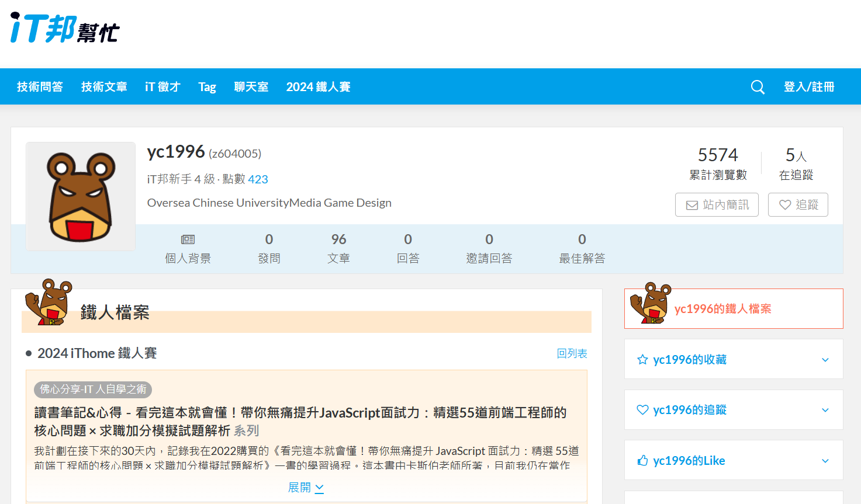Open 技術文章 in navigation bar
The width and height of the screenshot is (861, 504).
click(104, 87)
